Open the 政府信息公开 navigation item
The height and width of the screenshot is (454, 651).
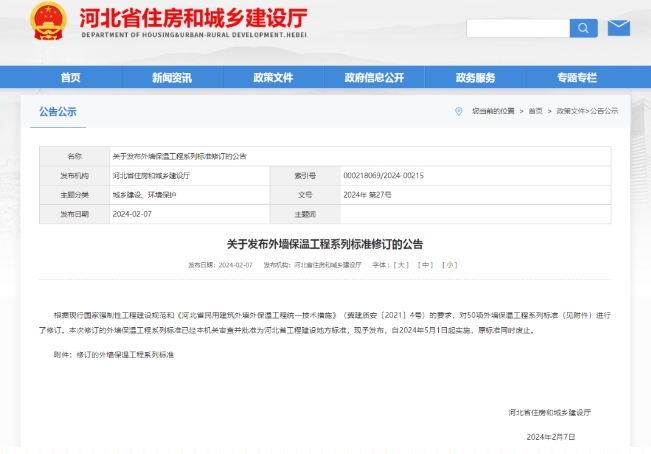coord(374,78)
